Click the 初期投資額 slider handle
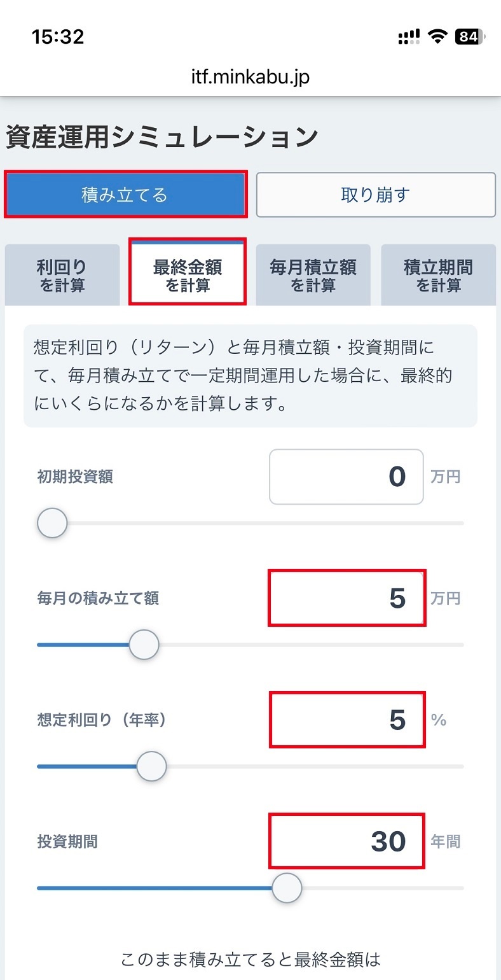The width and height of the screenshot is (501, 980). 52,523
